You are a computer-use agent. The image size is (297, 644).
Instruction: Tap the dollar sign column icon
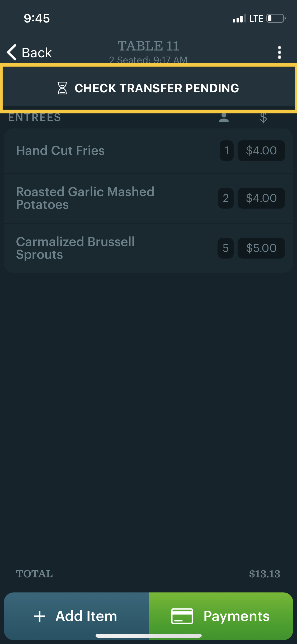point(263,118)
